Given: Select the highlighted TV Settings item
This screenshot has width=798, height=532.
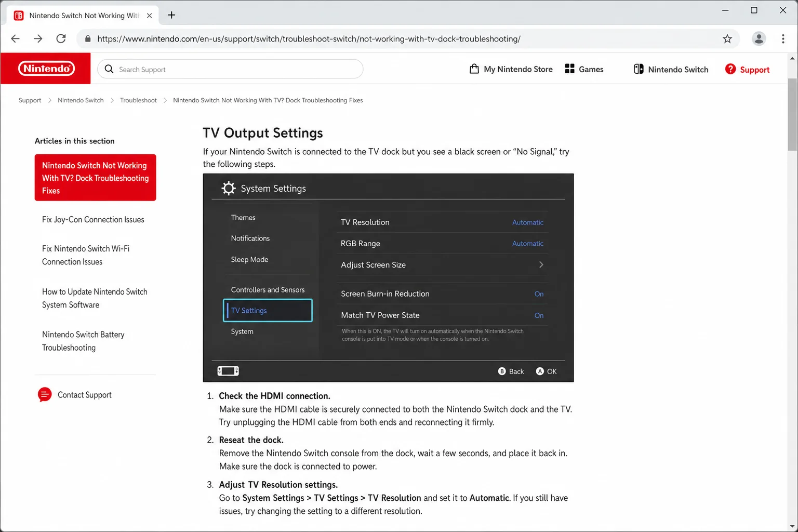Looking at the screenshot, I should 268,310.
